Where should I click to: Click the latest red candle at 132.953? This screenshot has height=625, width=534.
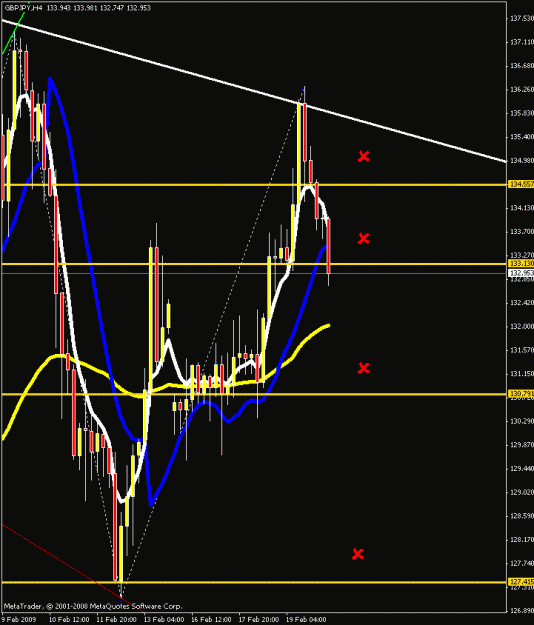click(x=329, y=246)
